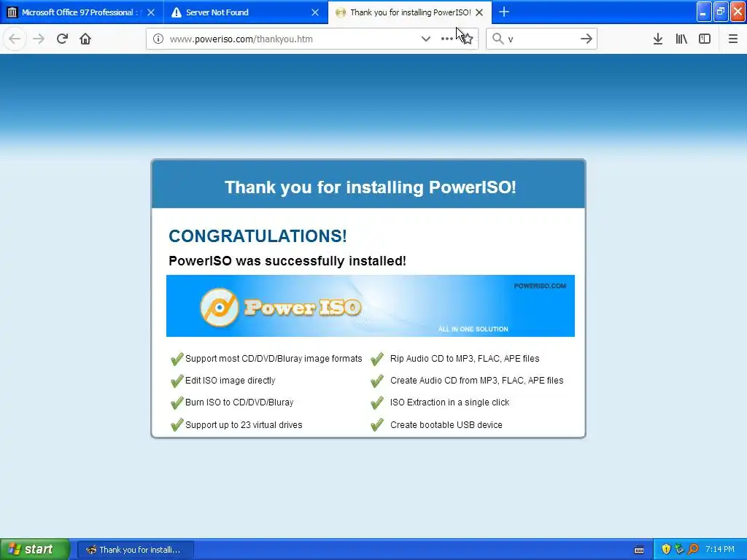Click the Burn ISO to CD/DVD/Bluray item

(x=239, y=402)
